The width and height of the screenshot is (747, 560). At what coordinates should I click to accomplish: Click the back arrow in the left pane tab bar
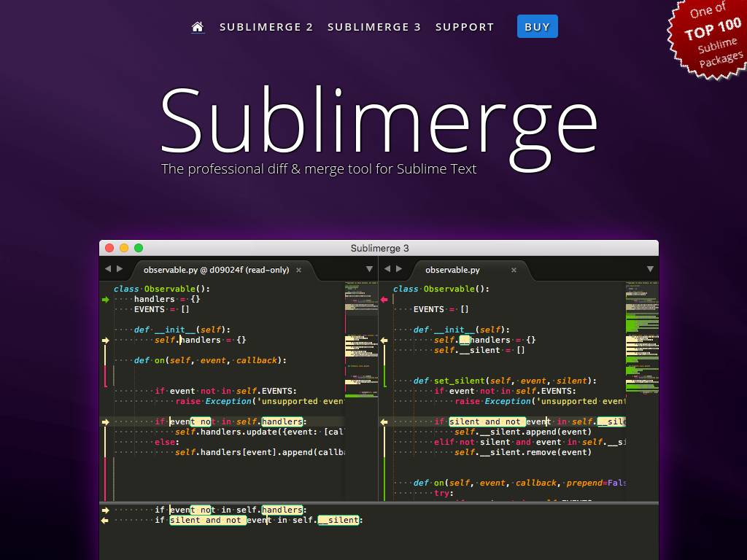point(107,269)
